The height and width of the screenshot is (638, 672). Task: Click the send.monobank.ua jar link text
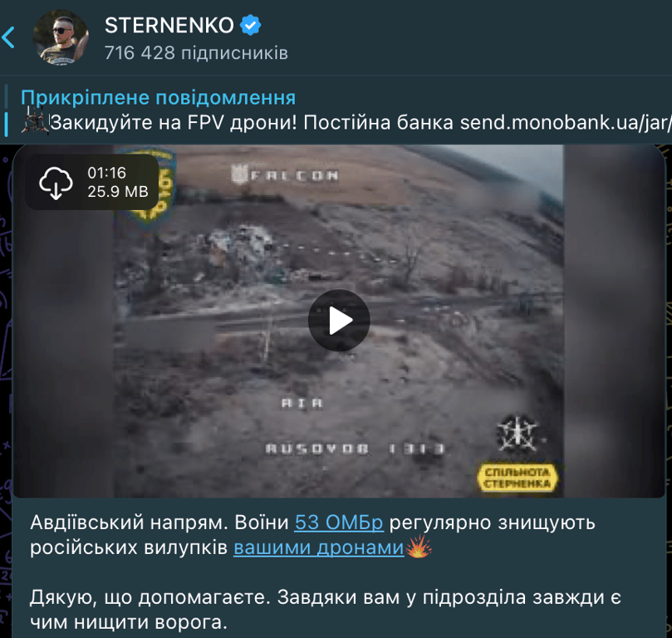click(x=566, y=123)
